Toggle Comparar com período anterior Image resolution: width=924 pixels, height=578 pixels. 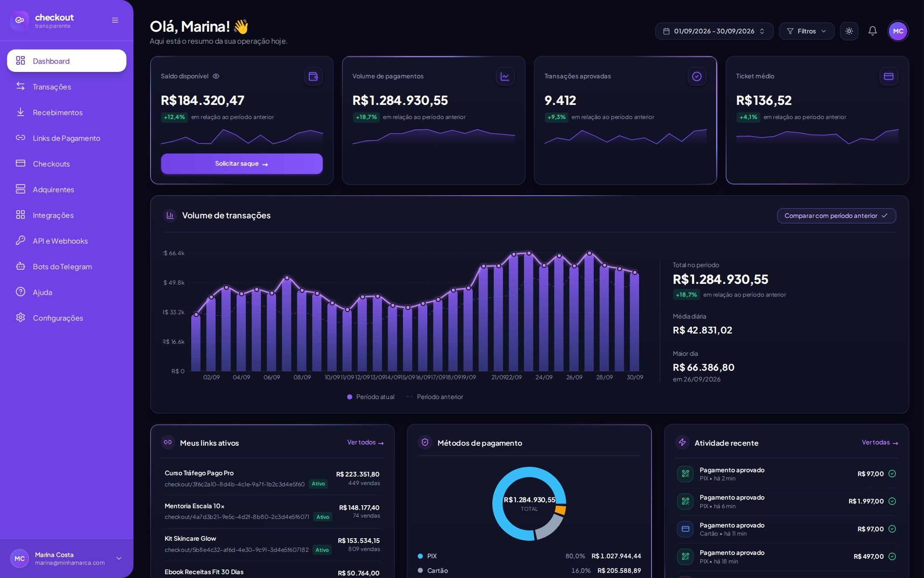(x=836, y=216)
